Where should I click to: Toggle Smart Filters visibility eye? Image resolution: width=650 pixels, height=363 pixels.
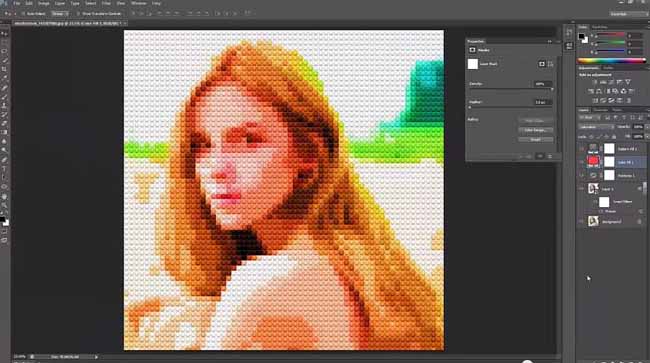pos(595,202)
